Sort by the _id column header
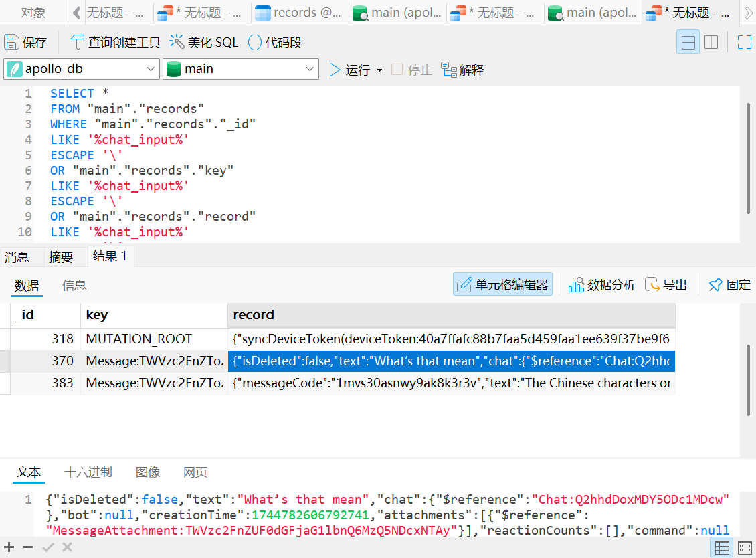 [45, 315]
